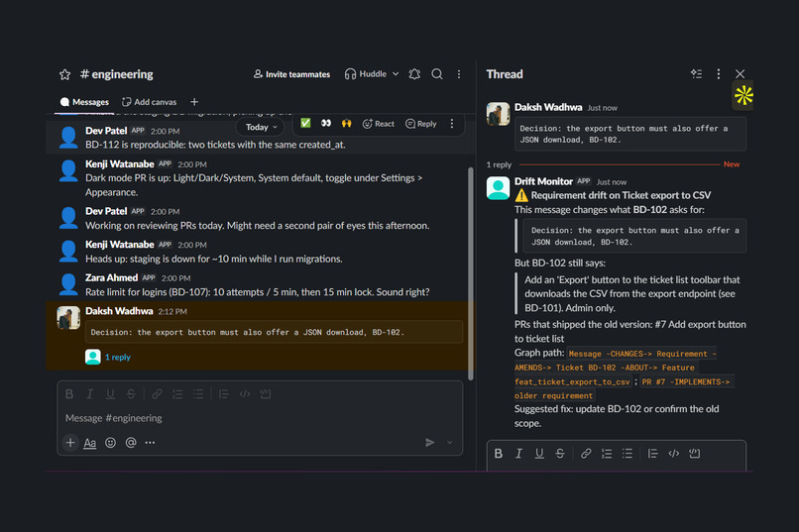Image resolution: width=799 pixels, height=532 pixels.
Task: Click the message field in #engineering
Action: pyautogui.click(x=260, y=418)
